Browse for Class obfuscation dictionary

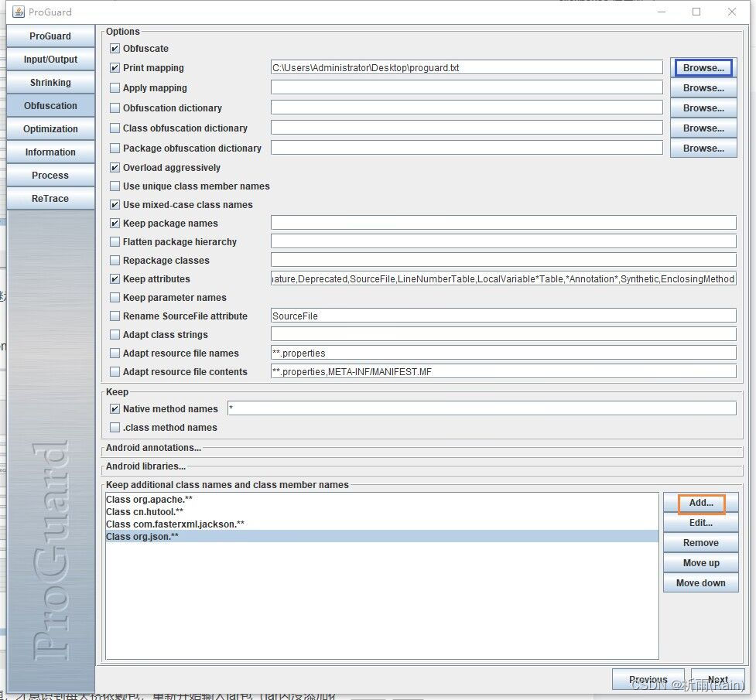pos(703,128)
